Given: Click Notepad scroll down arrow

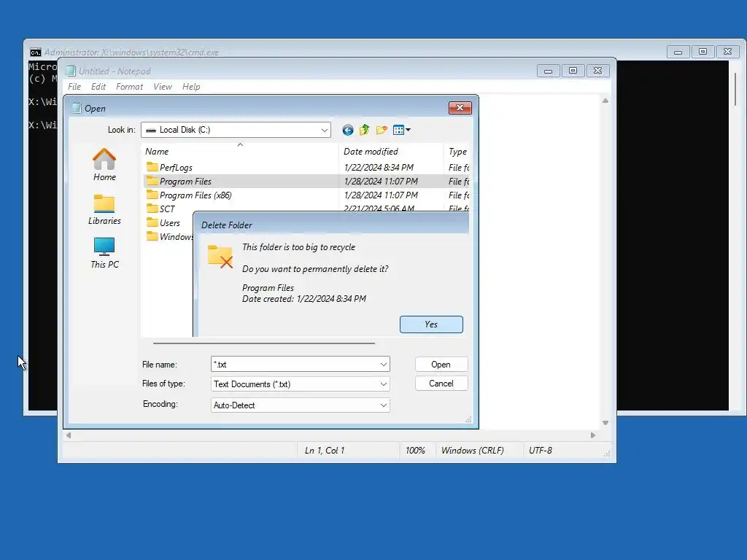Looking at the screenshot, I should [x=605, y=423].
